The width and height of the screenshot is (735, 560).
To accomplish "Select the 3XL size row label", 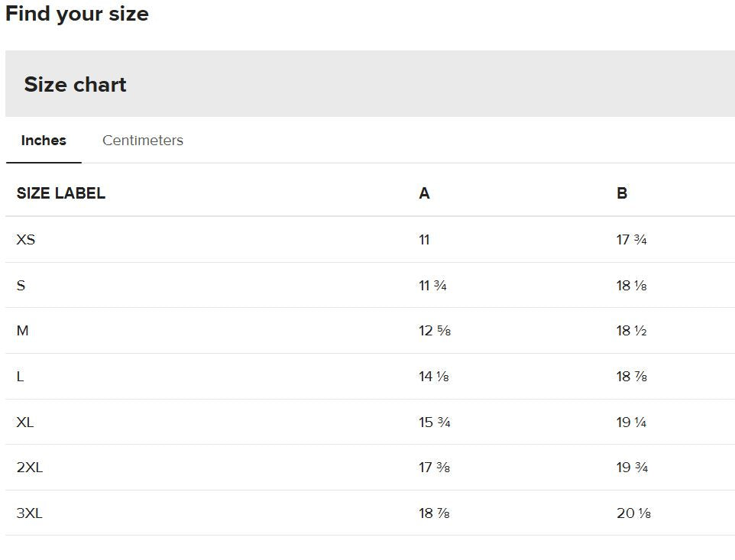I will click(30, 513).
